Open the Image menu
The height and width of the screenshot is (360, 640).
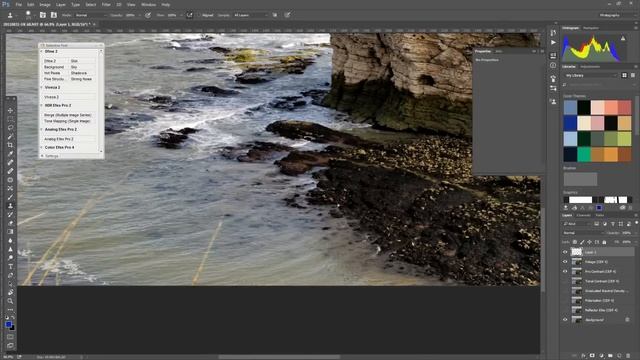(x=45, y=4)
